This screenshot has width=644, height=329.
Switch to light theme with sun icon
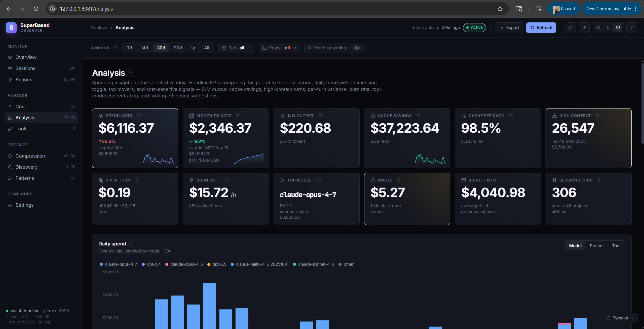coord(598,28)
